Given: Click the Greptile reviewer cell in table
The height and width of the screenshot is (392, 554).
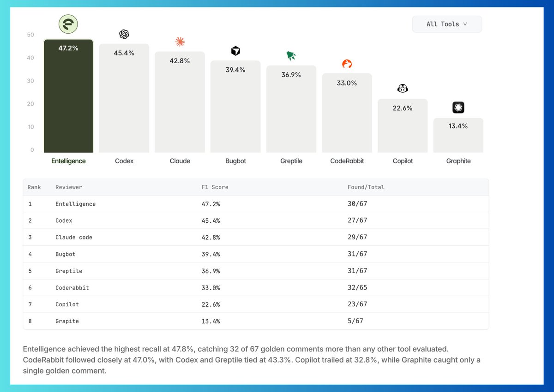Looking at the screenshot, I should pos(69,271).
